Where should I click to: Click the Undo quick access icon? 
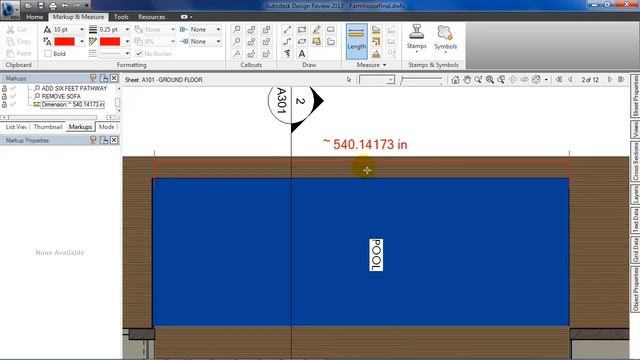[x=64, y=6]
